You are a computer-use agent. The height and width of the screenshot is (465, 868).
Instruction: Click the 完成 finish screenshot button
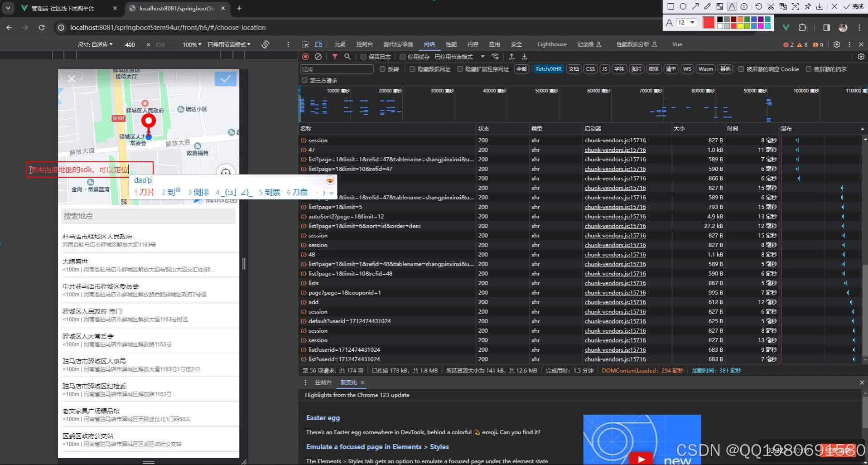point(854,6)
